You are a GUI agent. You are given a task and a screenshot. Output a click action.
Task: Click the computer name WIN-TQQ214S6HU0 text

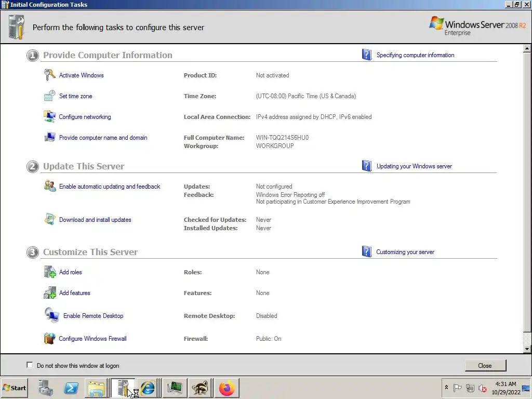click(x=282, y=137)
